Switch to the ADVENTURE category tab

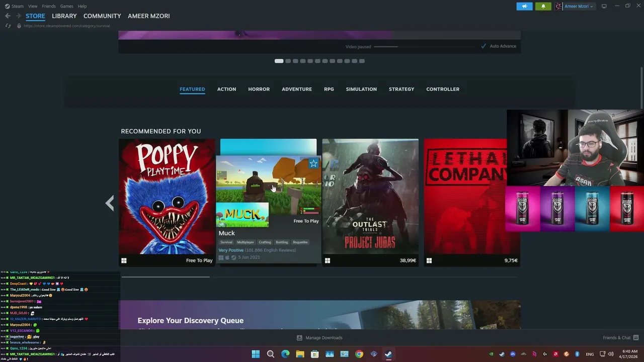coord(297,89)
